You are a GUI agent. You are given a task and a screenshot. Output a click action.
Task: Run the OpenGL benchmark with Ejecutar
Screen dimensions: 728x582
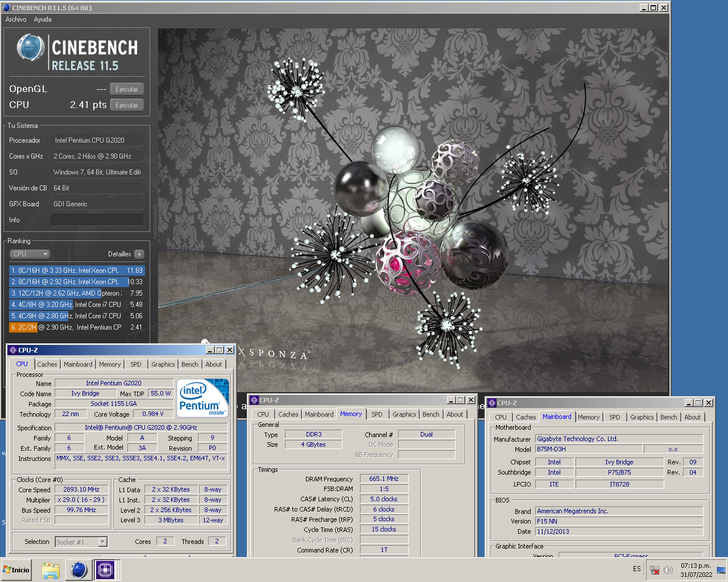(127, 89)
